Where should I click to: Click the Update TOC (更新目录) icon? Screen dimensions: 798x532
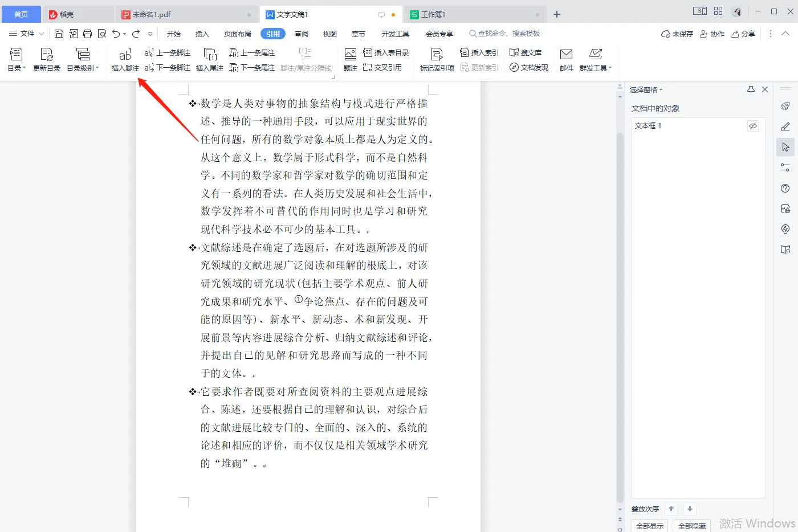pyautogui.click(x=47, y=55)
